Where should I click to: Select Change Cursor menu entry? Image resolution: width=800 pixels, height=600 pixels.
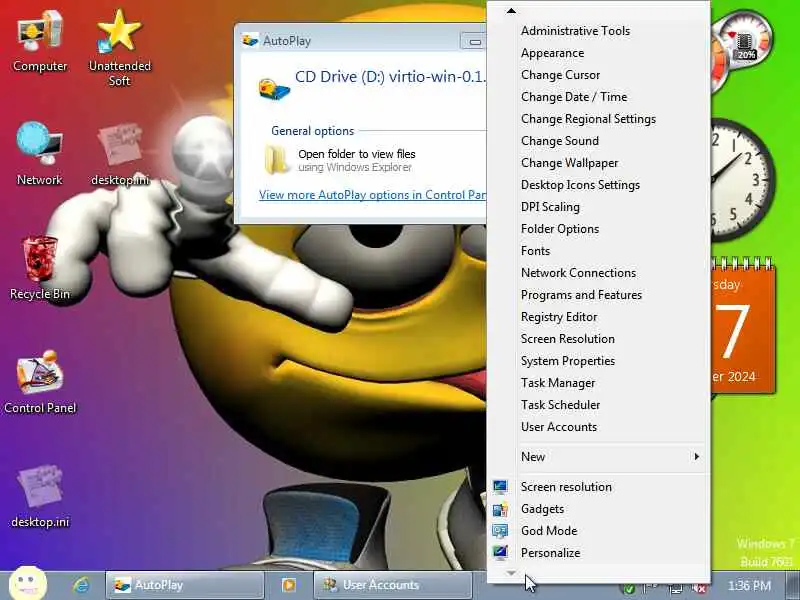[x=560, y=75]
